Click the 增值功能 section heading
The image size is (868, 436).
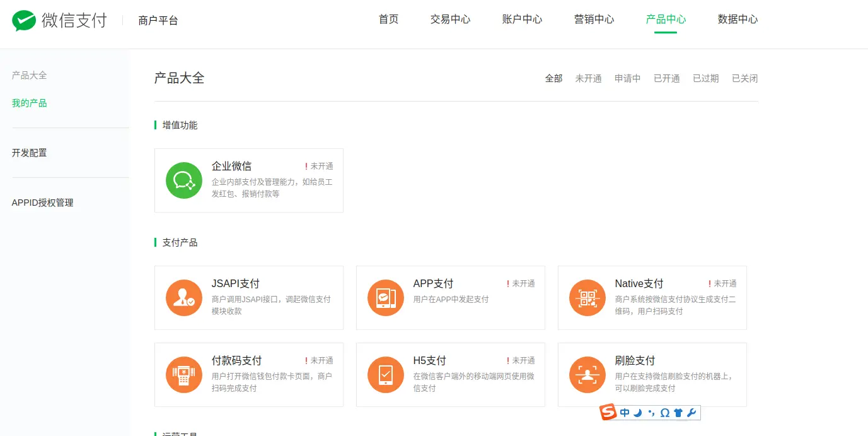pyautogui.click(x=180, y=126)
